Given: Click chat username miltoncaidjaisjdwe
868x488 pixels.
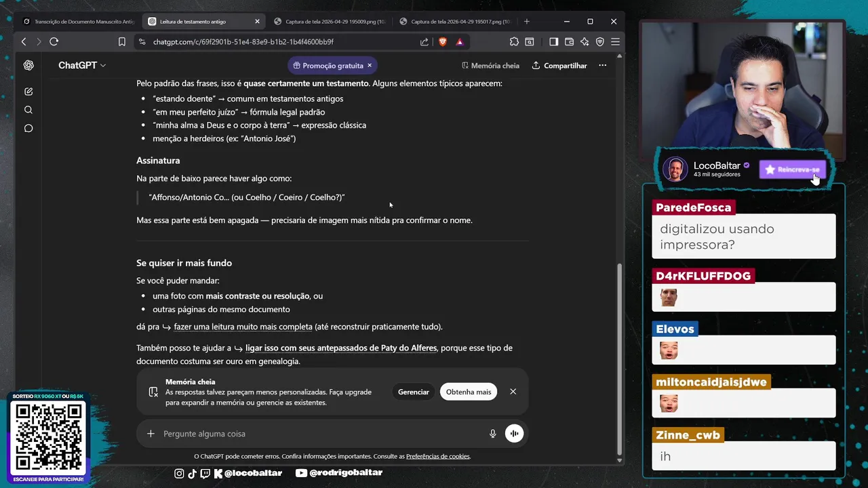Looking at the screenshot, I should coord(711,382).
